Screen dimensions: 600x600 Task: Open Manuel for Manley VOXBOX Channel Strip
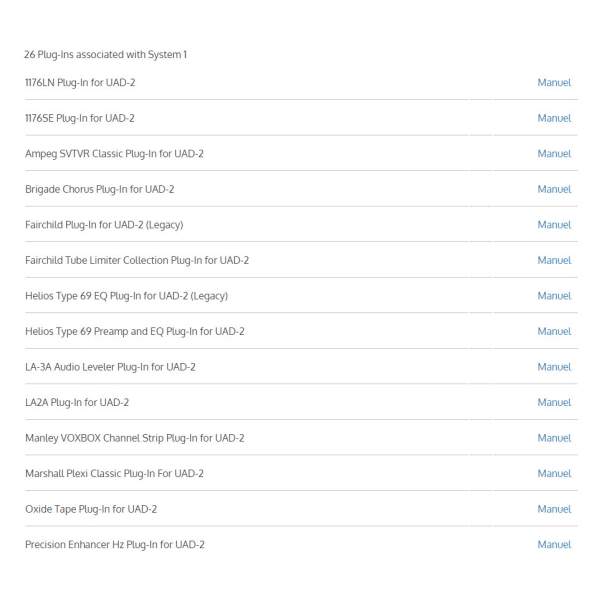554,438
